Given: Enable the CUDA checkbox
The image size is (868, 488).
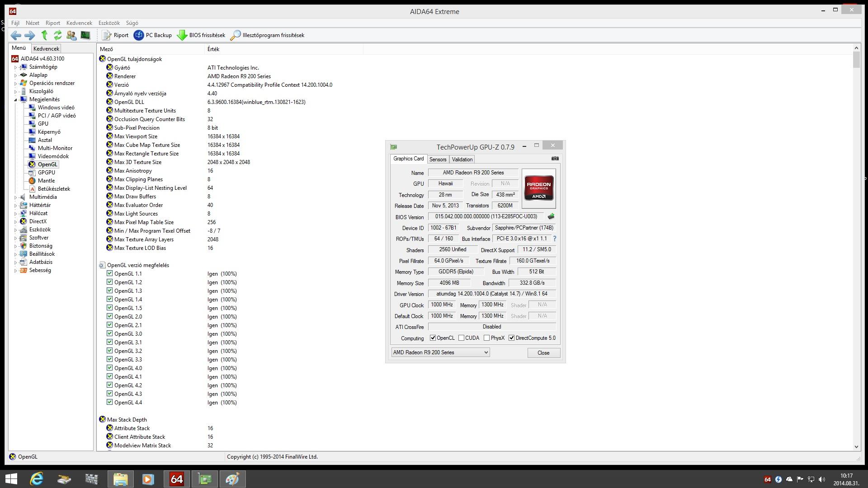Looking at the screenshot, I should tap(461, 338).
